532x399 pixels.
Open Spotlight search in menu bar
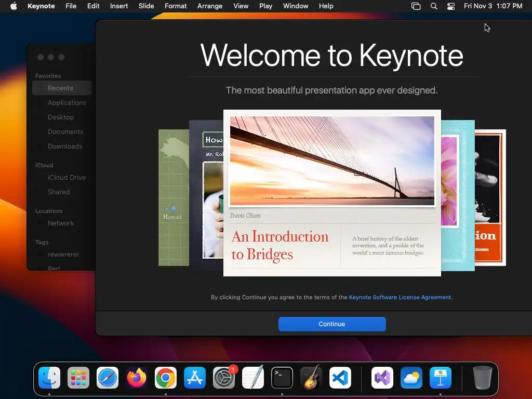click(x=434, y=6)
